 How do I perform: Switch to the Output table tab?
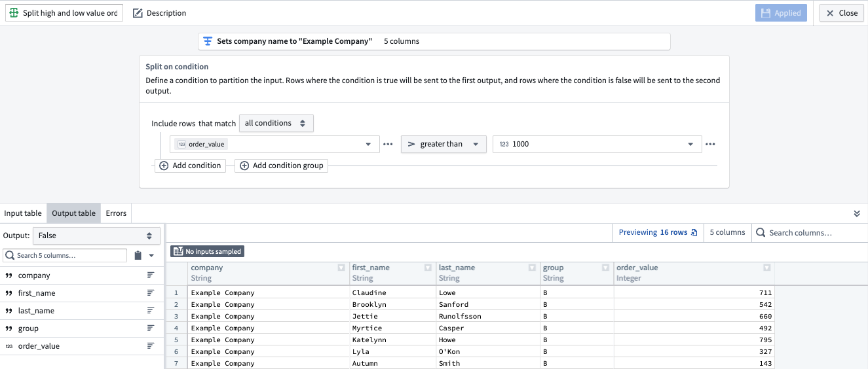tap(73, 213)
